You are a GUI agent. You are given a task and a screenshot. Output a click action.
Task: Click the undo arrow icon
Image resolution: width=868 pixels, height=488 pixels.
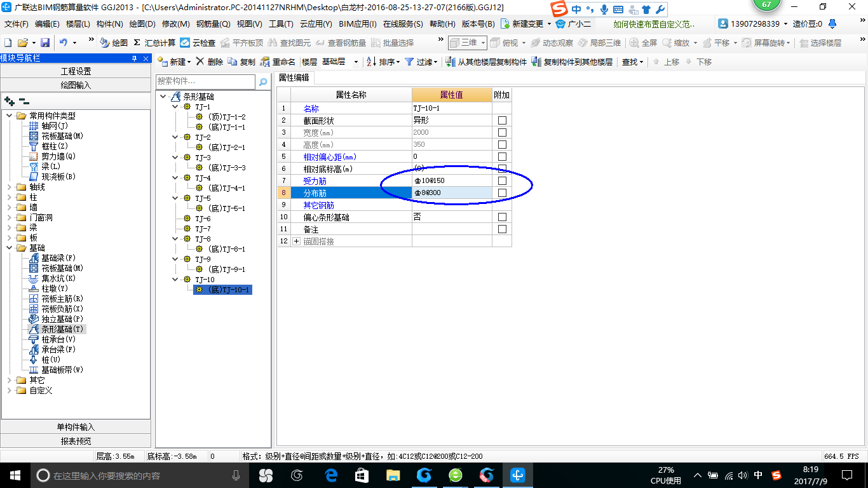64,43
